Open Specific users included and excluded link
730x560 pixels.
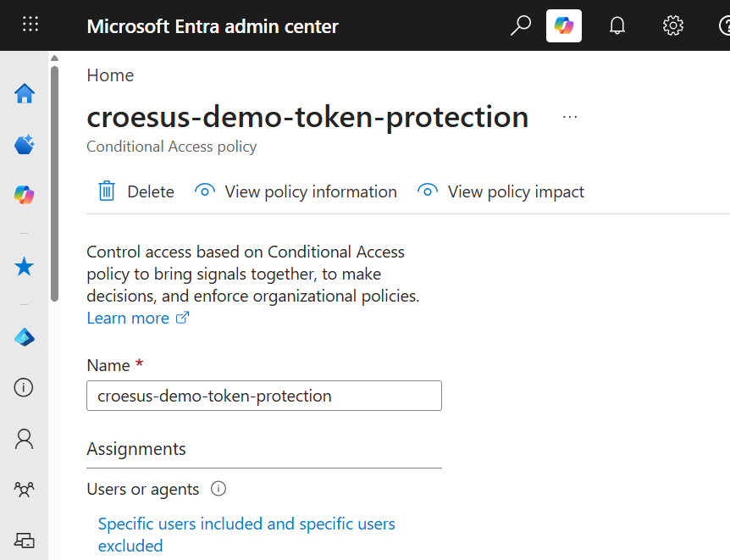click(246, 535)
